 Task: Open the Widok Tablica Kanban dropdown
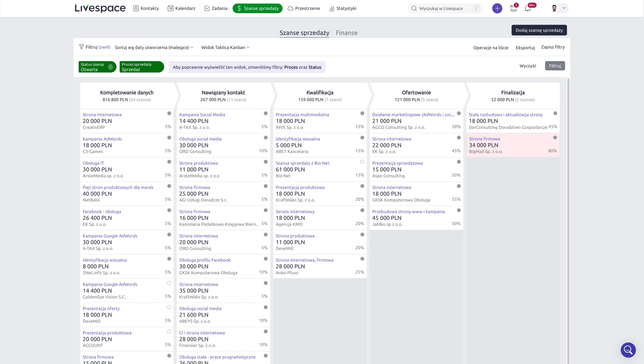[225, 47]
